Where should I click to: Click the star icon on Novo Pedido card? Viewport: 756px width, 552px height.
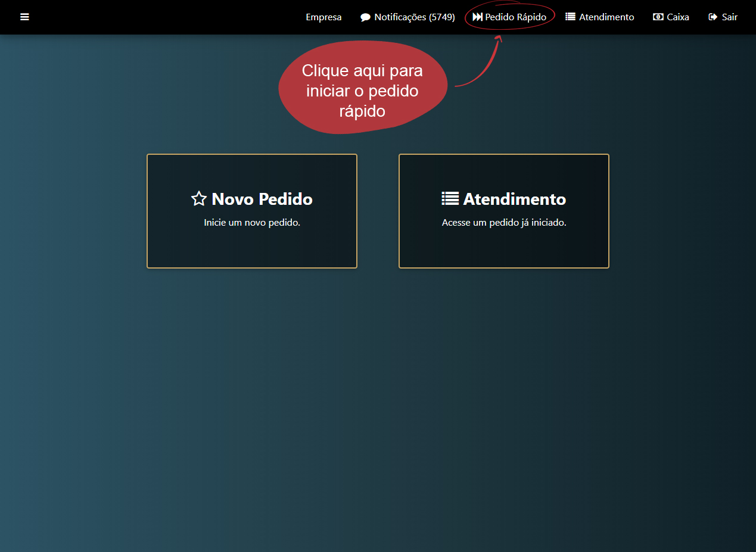click(199, 199)
